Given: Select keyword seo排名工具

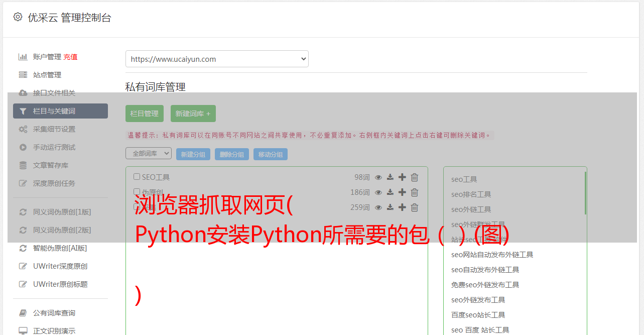Looking at the screenshot, I should (471, 194).
